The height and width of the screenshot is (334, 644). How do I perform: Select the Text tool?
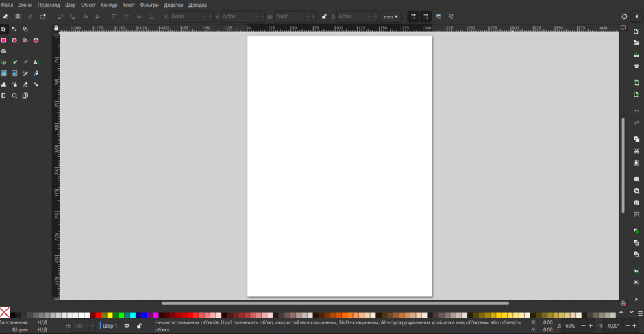(36, 62)
